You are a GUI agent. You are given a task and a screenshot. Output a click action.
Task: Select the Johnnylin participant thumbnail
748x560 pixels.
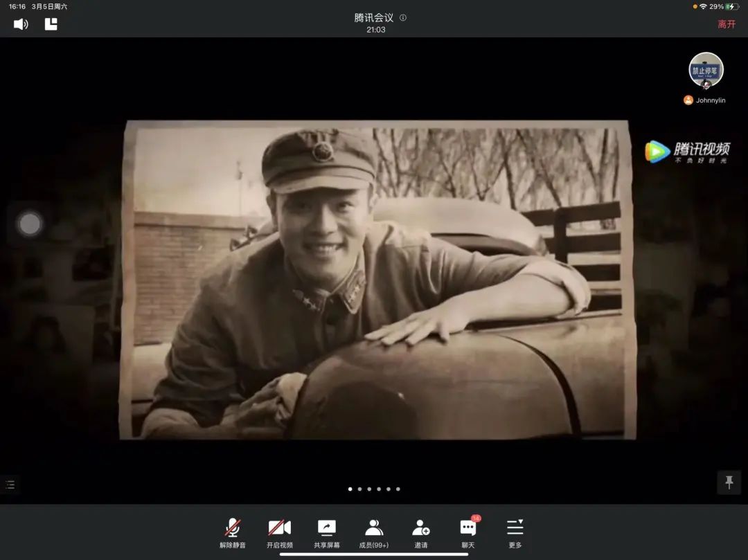(706, 71)
